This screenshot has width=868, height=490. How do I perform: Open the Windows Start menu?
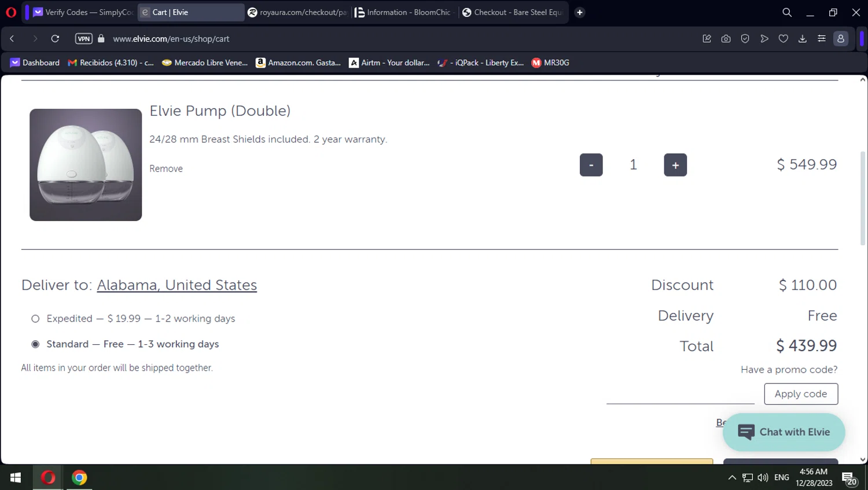click(16, 477)
